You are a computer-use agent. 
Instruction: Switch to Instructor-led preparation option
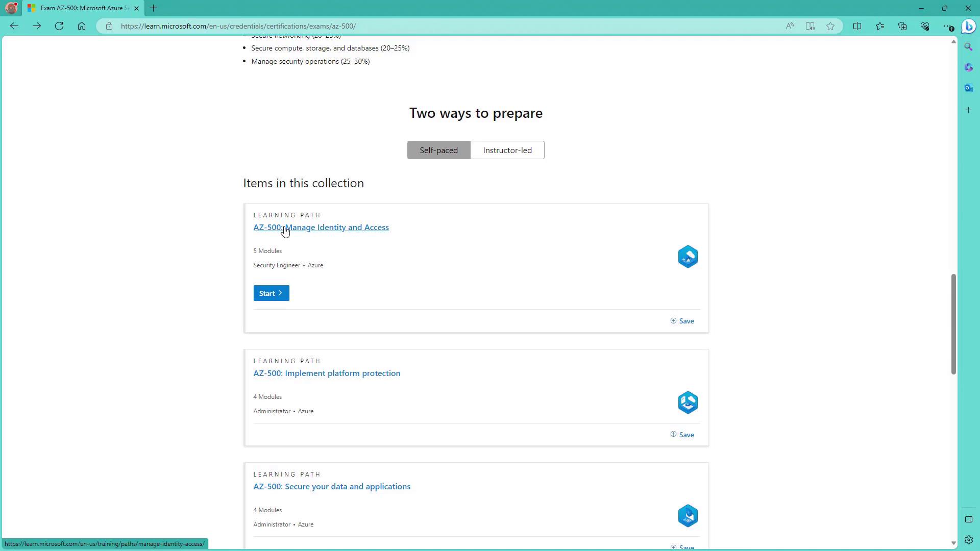tap(507, 150)
